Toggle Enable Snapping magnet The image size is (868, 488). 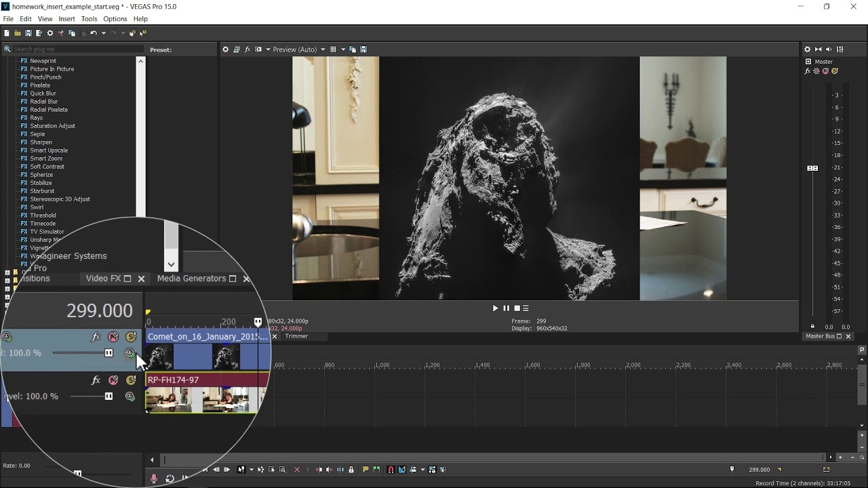coord(391,470)
